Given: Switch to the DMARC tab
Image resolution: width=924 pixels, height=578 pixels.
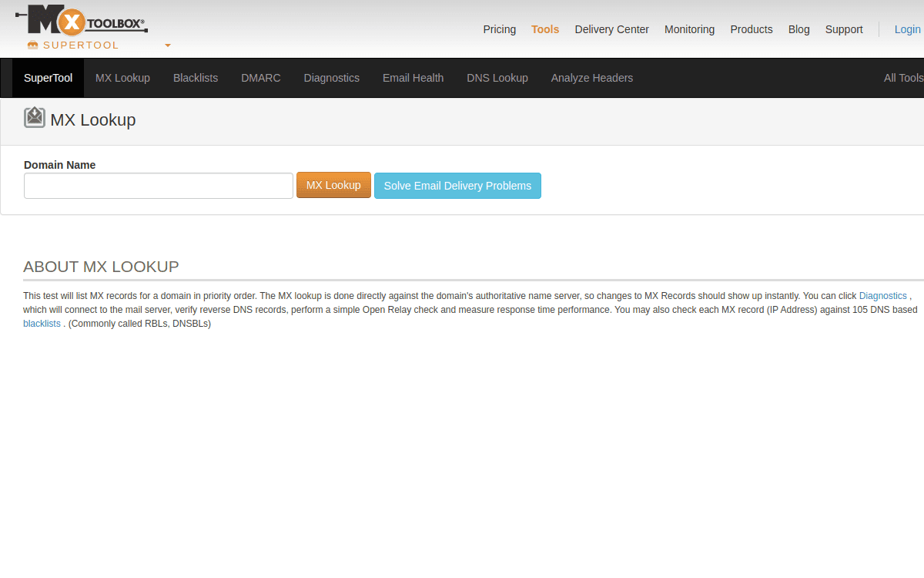Looking at the screenshot, I should tap(260, 78).
